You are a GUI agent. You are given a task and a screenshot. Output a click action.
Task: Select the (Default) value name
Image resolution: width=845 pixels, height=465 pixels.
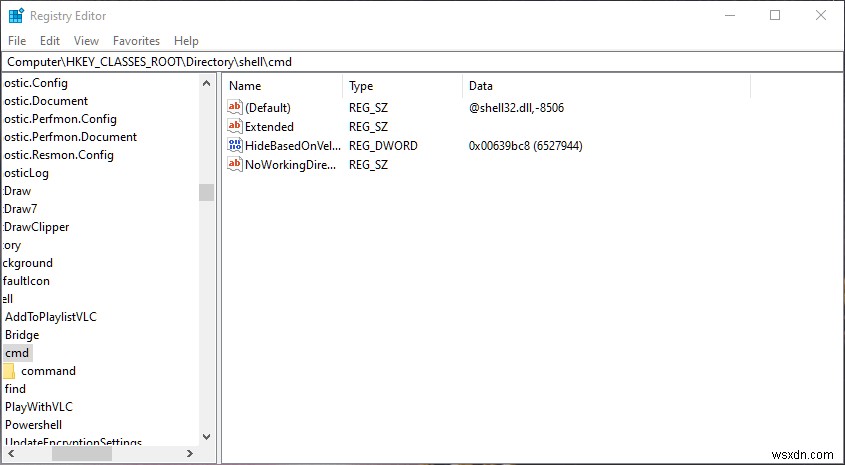pyautogui.click(x=268, y=108)
